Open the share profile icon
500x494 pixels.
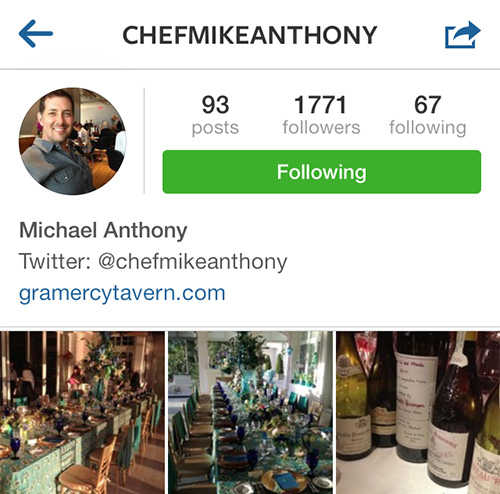pyautogui.click(x=463, y=35)
